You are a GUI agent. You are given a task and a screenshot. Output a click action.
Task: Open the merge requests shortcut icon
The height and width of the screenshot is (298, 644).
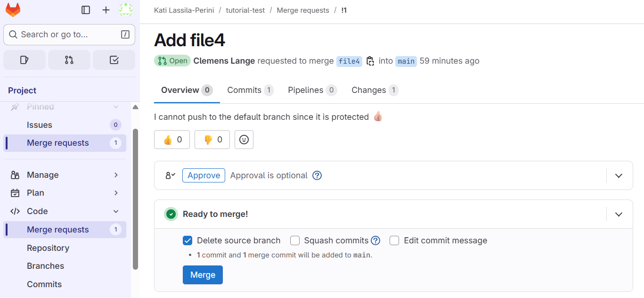[x=69, y=60]
